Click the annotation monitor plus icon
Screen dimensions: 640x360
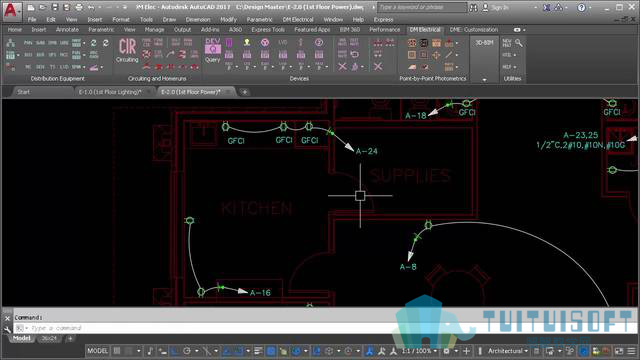[466, 351]
